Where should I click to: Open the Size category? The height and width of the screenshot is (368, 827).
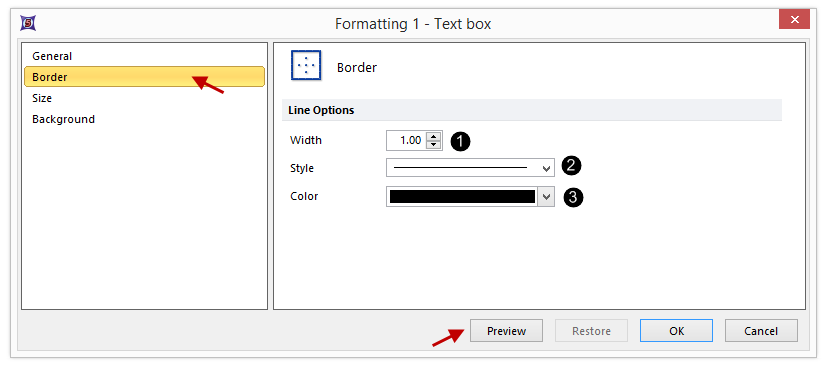click(42, 98)
